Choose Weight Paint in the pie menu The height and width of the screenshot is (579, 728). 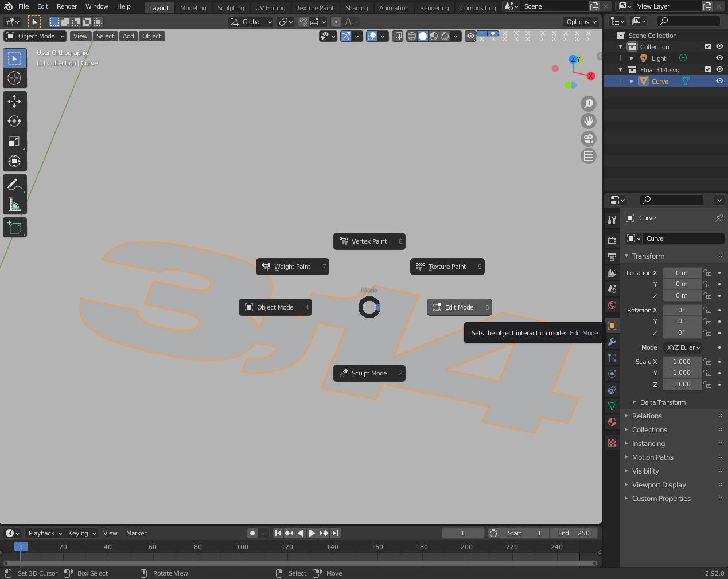[293, 267]
